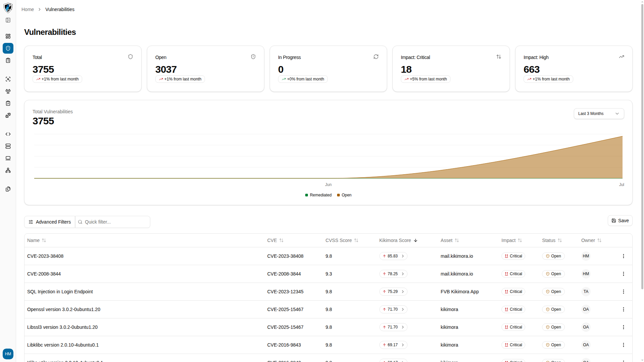The width and height of the screenshot is (644, 362).
Task: Click HM owner avatar for CVE-2023-38408
Action: (586, 256)
